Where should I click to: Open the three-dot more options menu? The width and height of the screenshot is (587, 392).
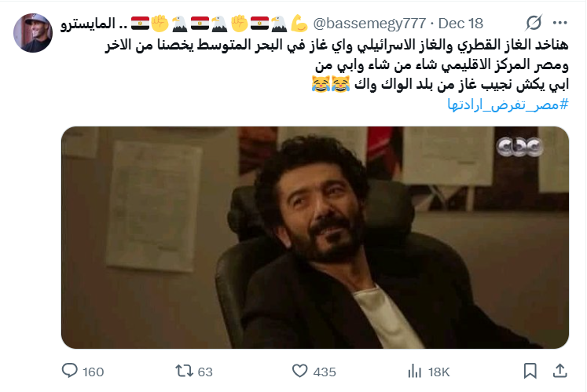(560, 24)
